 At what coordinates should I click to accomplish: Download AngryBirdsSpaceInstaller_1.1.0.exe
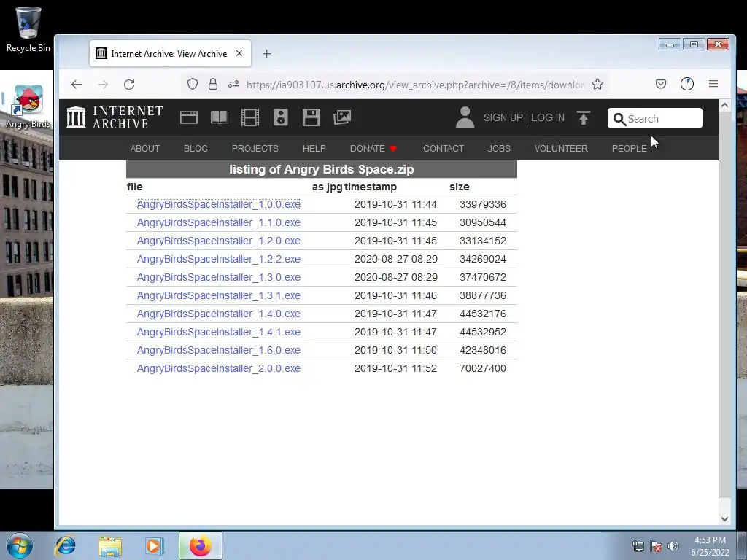point(219,222)
